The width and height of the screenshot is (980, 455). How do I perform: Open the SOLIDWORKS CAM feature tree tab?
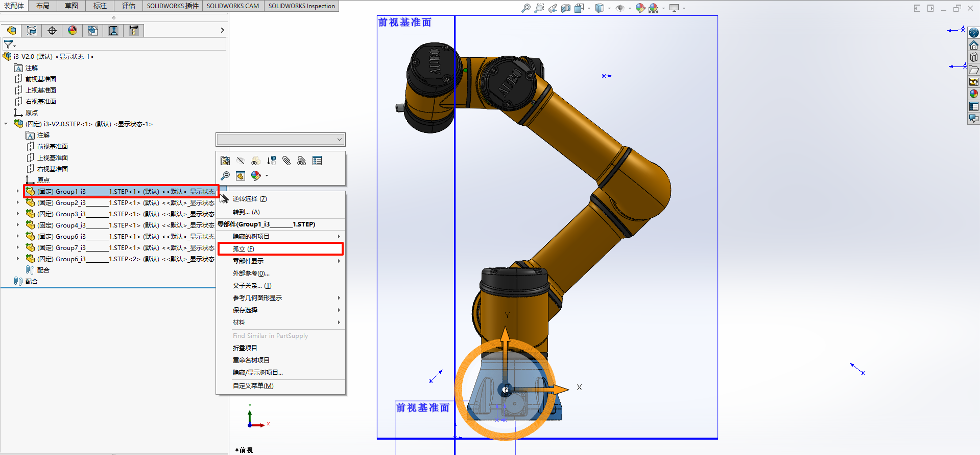click(x=93, y=31)
